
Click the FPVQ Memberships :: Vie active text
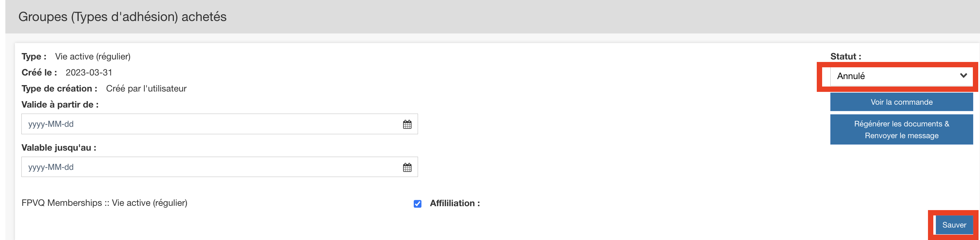coord(104,203)
